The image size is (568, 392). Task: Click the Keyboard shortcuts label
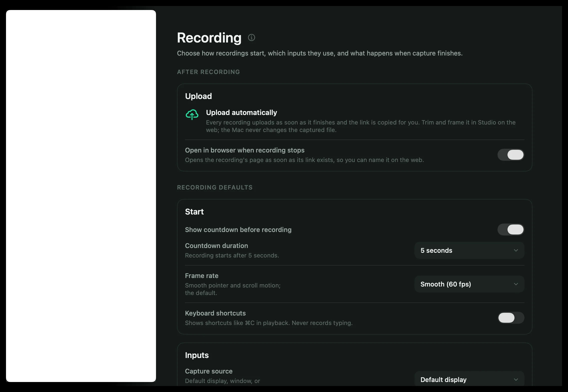pyautogui.click(x=215, y=313)
